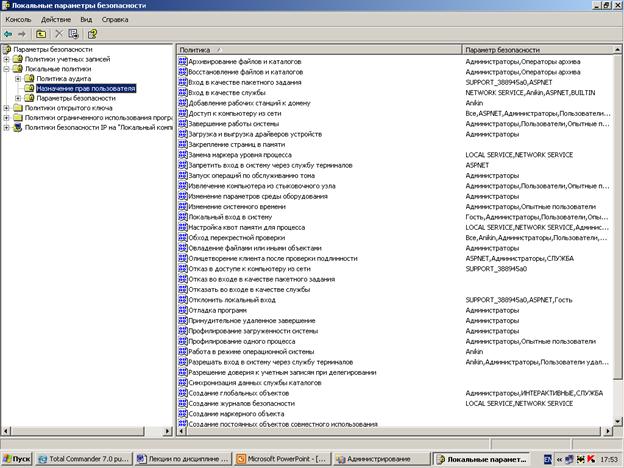Expand Политики ограниченного использования программ node
Viewport: 624px width, 468px height.
click(6, 118)
